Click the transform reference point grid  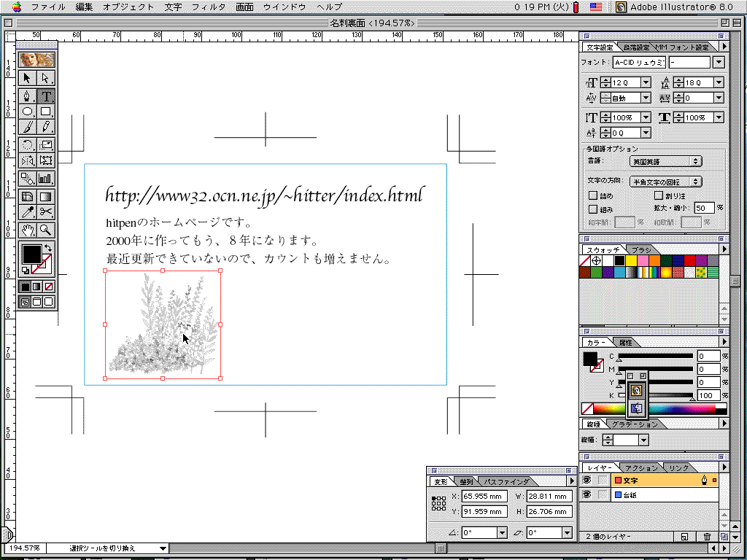click(438, 503)
